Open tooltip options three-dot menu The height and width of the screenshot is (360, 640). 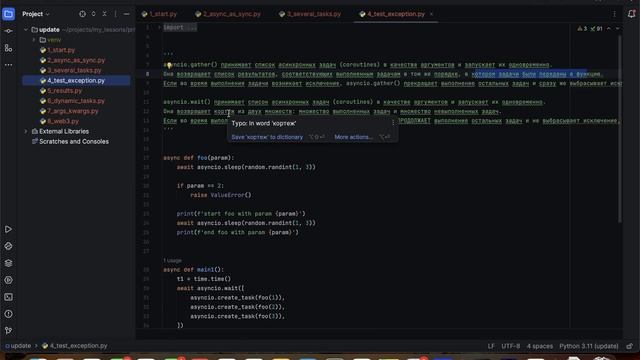click(393, 123)
